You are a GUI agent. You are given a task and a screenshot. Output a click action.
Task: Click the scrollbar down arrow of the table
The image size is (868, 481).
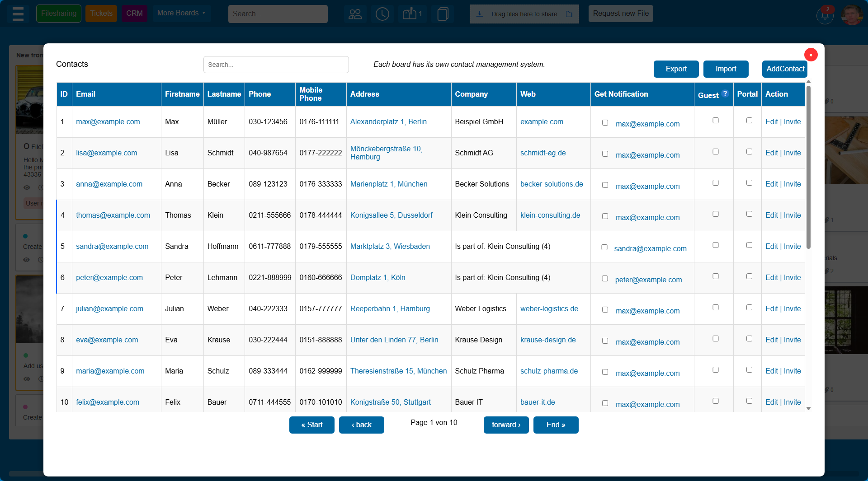point(808,408)
